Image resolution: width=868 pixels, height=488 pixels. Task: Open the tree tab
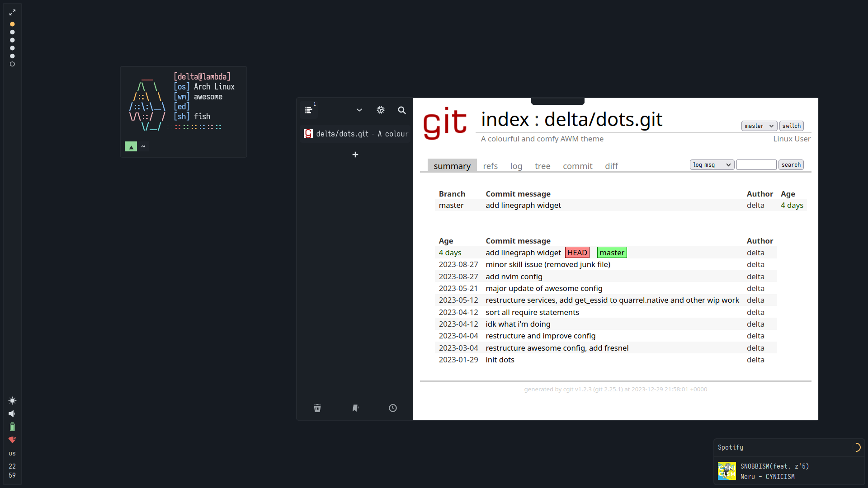542,166
